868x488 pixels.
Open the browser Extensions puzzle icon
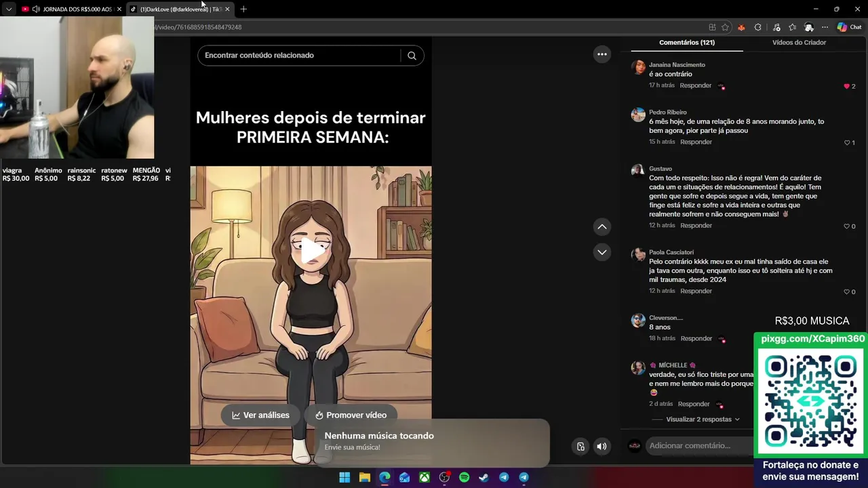[758, 27]
